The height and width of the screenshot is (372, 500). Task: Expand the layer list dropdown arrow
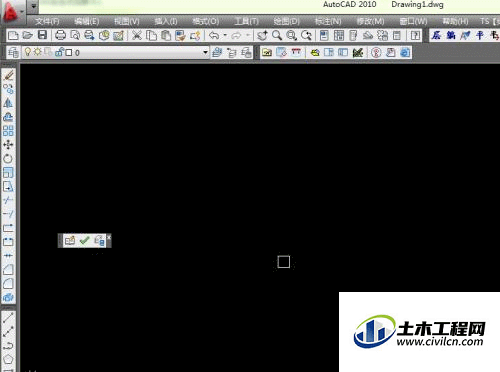pos(205,52)
